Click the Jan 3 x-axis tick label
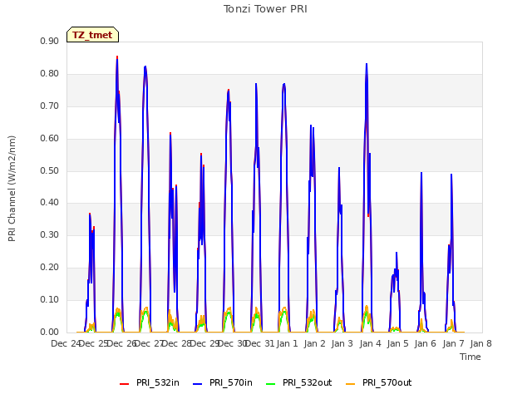This screenshot has height=399, width=532. (342, 343)
